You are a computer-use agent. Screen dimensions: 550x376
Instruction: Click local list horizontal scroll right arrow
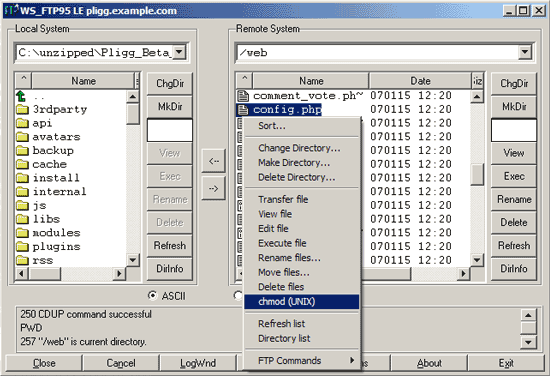[x=119, y=273]
